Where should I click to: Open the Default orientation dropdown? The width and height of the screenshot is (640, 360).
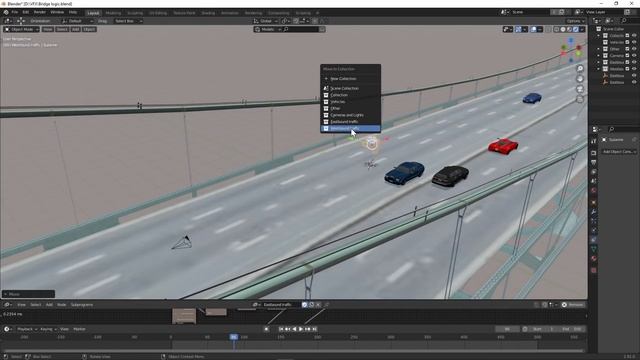coord(78,21)
